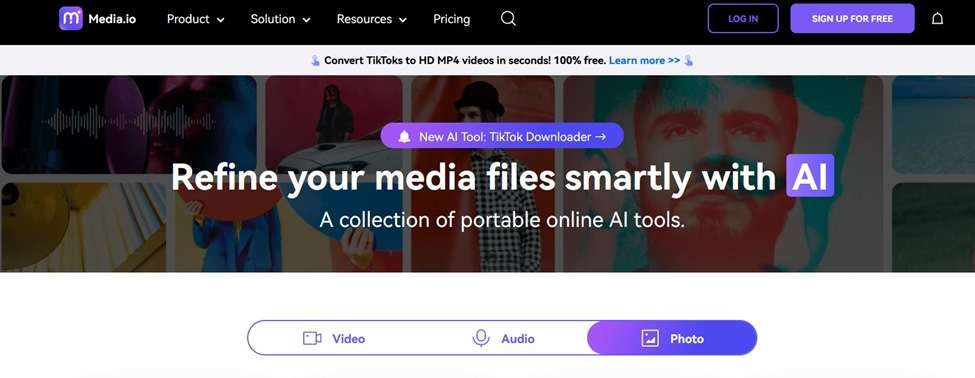
Task: Open the search magnifier icon
Action: coord(508,19)
